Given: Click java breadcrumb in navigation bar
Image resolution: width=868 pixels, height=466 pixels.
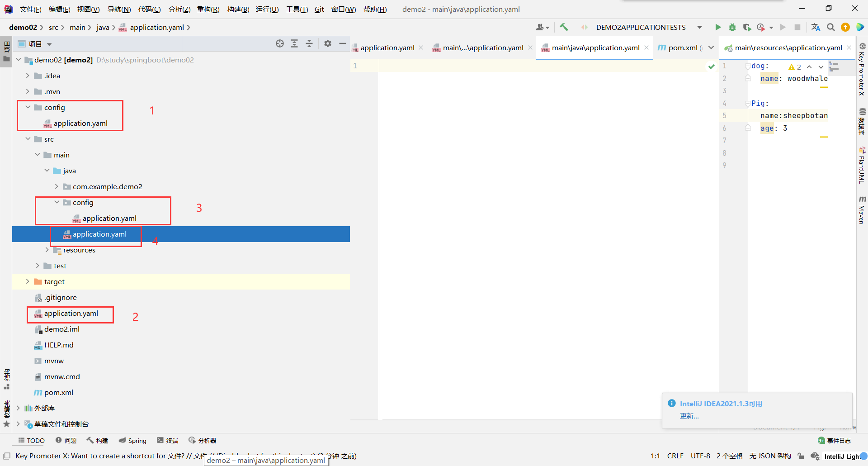Looking at the screenshot, I should [103, 27].
